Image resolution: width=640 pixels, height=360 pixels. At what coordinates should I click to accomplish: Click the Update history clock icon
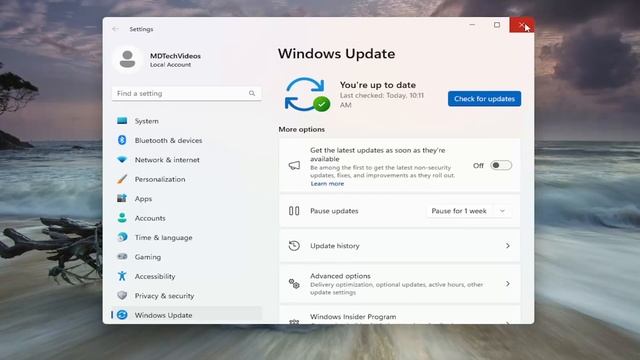point(294,246)
